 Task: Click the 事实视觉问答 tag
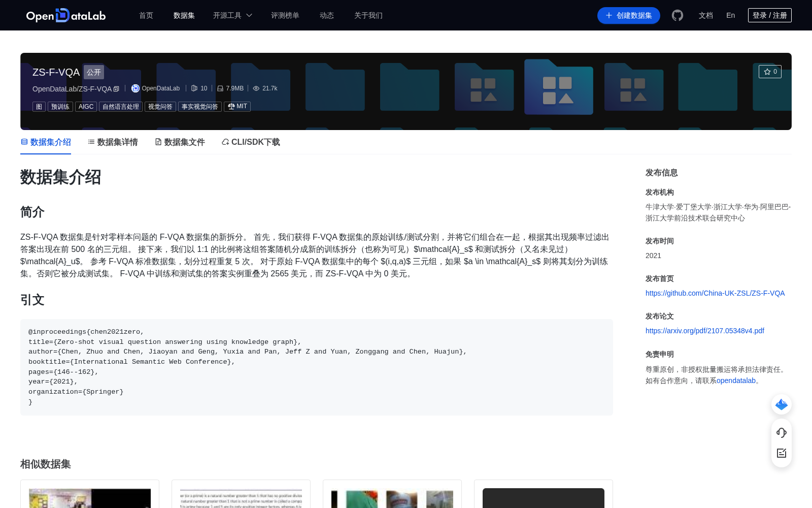tap(200, 107)
